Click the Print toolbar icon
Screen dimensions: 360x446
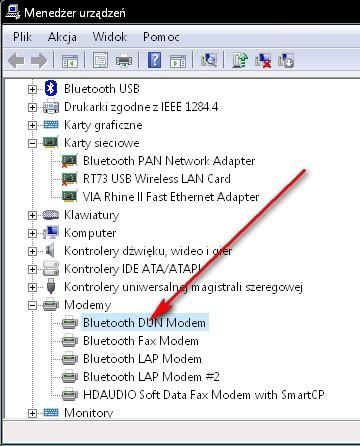pyautogui.click(x=124, y=61)
